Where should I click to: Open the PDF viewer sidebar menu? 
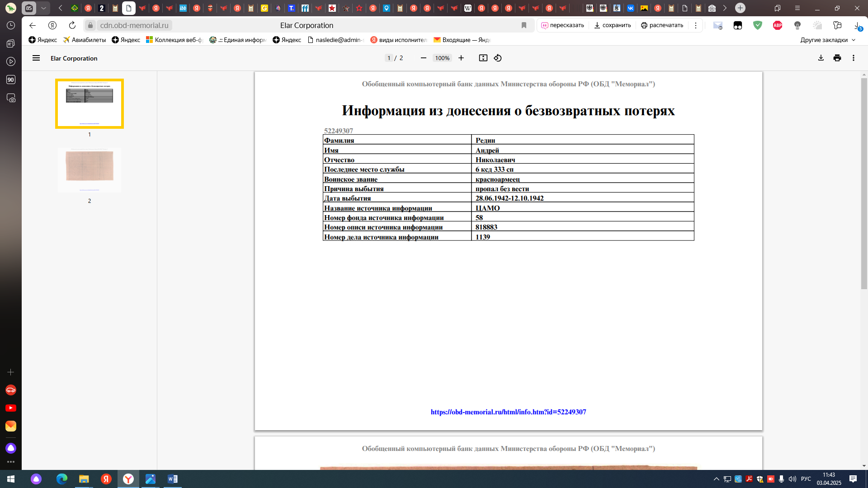[36, 58]
